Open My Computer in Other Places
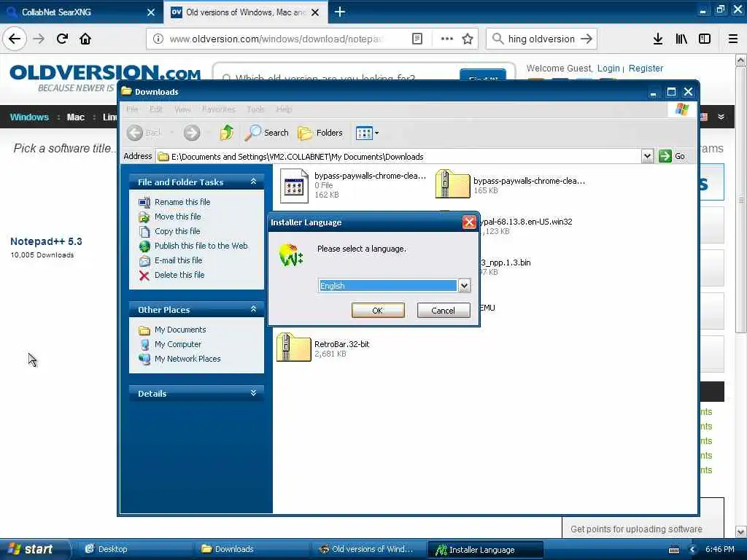The width and height of the screenshot is (747, 560). [x=178, y=344]
